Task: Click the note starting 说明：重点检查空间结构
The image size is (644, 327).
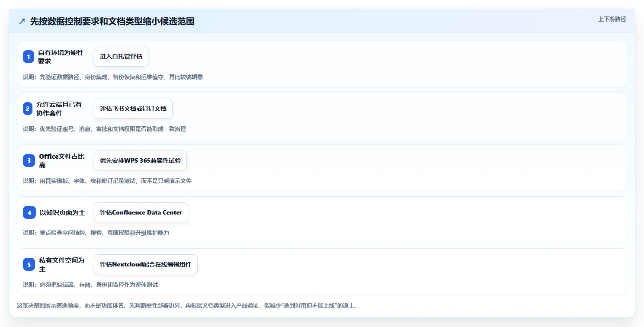Action: (96, 233)
